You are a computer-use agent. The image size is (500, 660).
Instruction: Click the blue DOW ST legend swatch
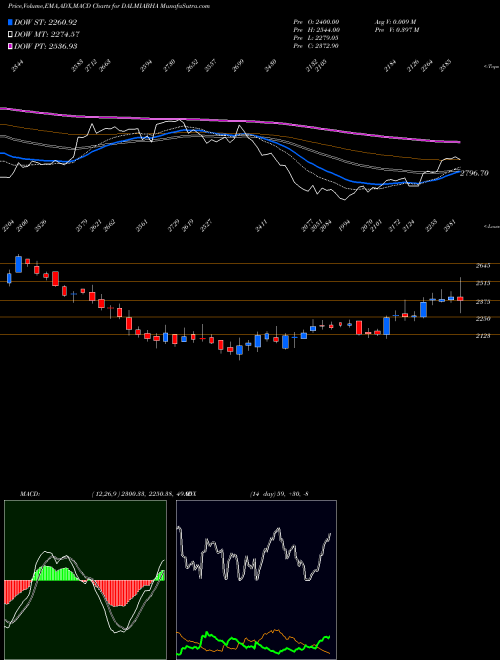point(10,22)
